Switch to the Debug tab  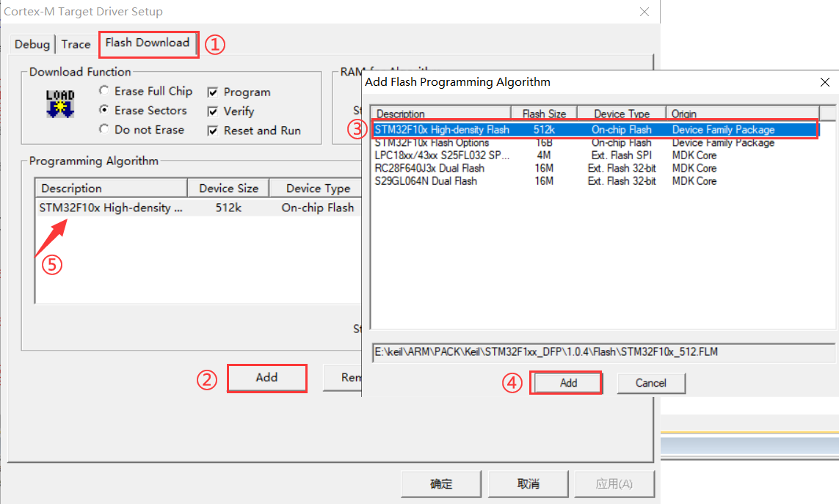[32, 44]
